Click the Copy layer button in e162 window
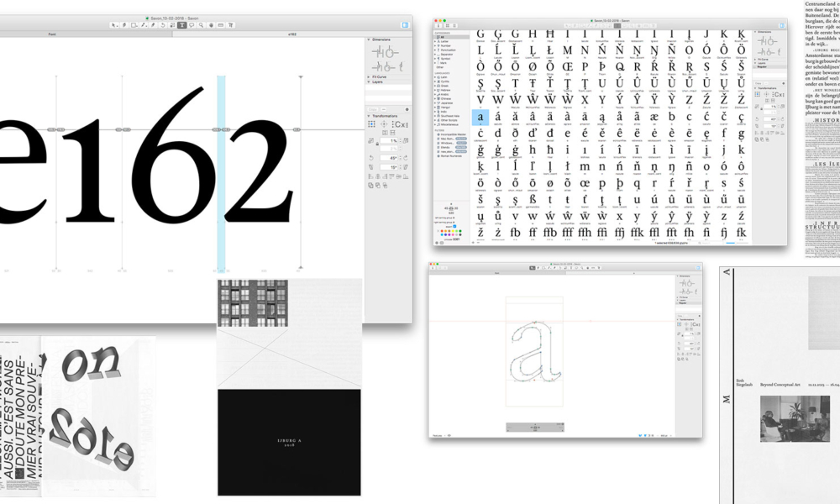840x504 pixels. point(373,109)
